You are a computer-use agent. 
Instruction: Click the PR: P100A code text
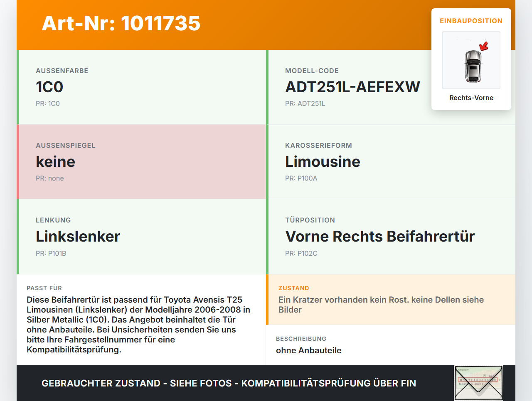[x=301, y=178]
